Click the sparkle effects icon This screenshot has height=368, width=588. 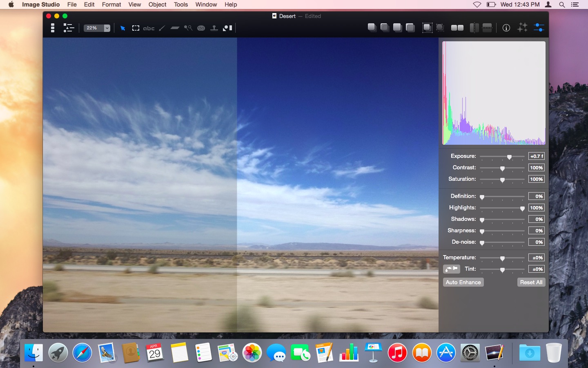coord(522,28)
